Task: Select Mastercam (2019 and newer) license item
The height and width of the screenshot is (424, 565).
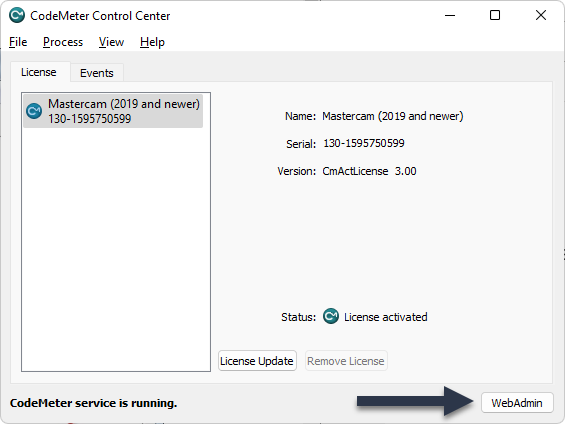Action: coord(113,111)
